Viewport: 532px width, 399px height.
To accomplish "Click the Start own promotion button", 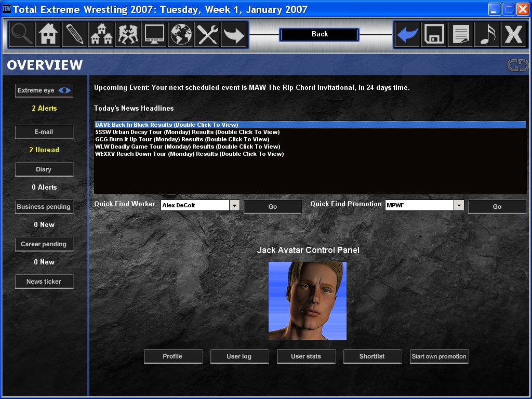I will coord(439,356).
